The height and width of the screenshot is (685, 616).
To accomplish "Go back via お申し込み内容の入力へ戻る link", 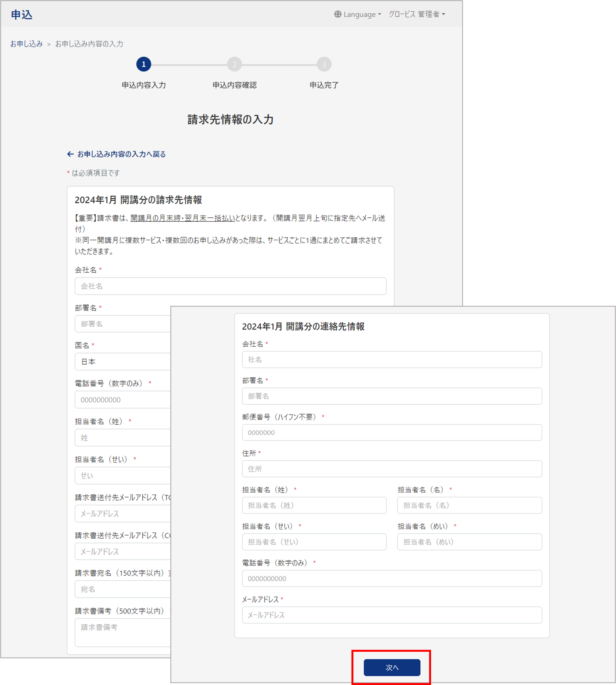I will tap(121, 154).
